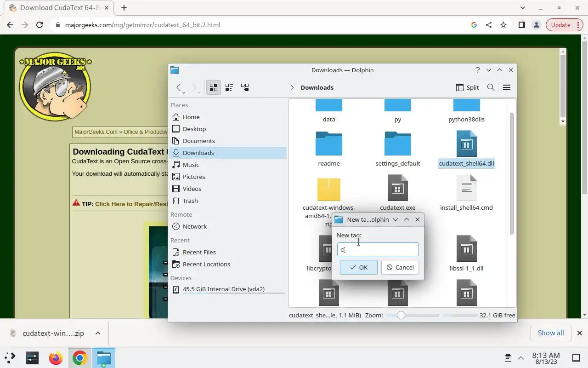Go forward in Dolphin navigation
588x368 pixels.
click(194, 87)
